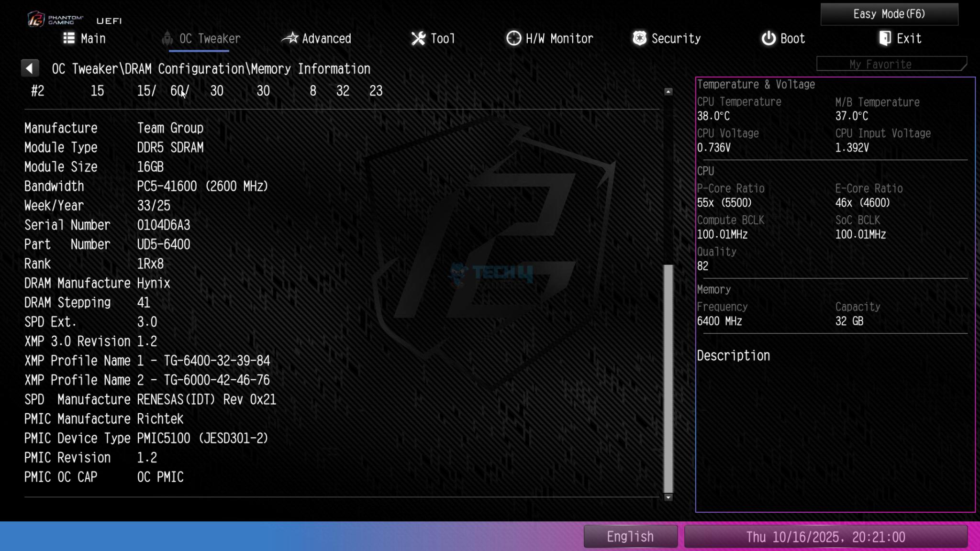Click the Boot power icon

(768, 38)
